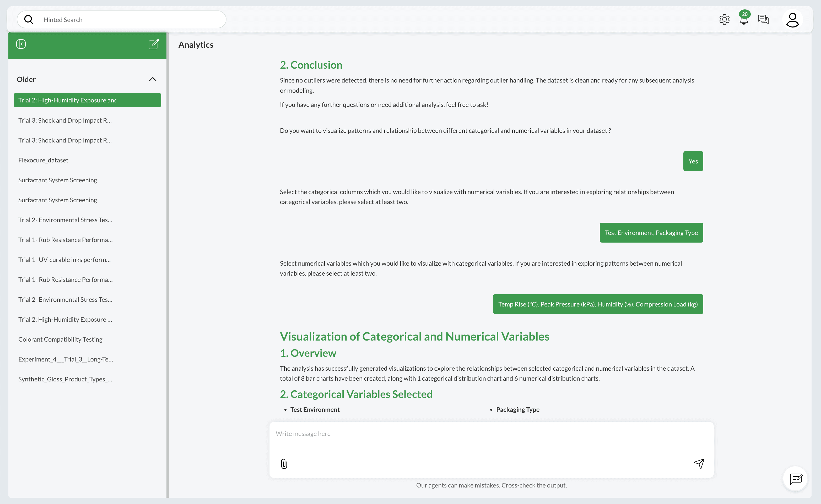Select the Temp Rise and Peak Pressure chip
This screenshot has width=821, height=504.
coord(598,304)
